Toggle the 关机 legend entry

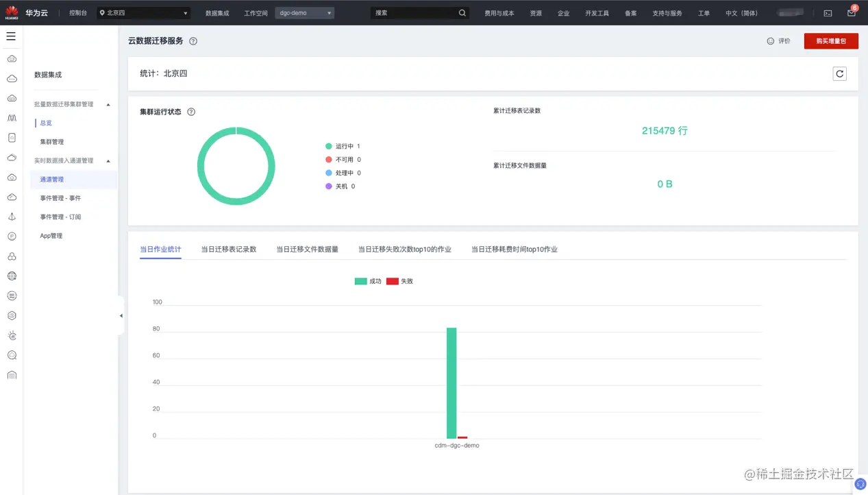tap(340, 186)
